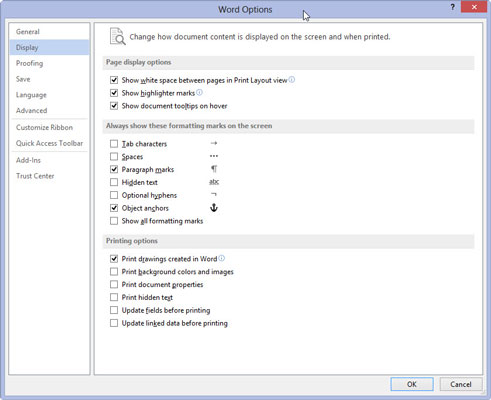Click info icon next to Print drawings created in Word
The image size is (491, 400).
click(x=222, y=258)
